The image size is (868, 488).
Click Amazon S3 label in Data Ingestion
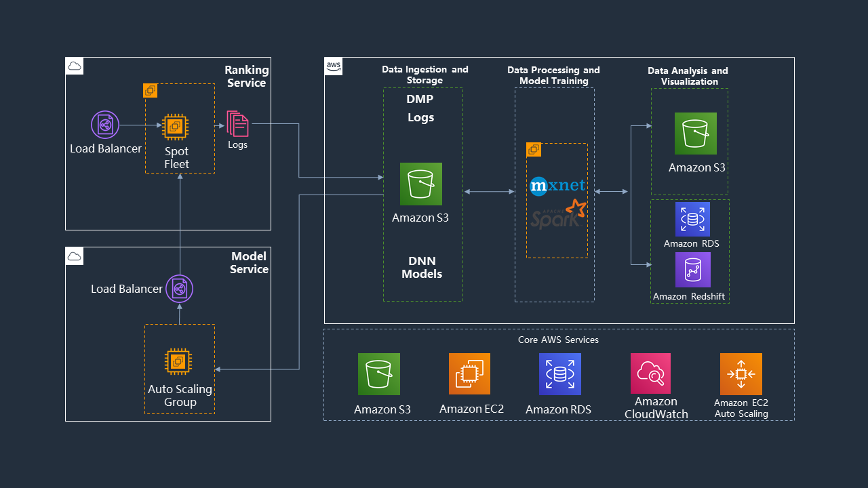pos(420,218)
